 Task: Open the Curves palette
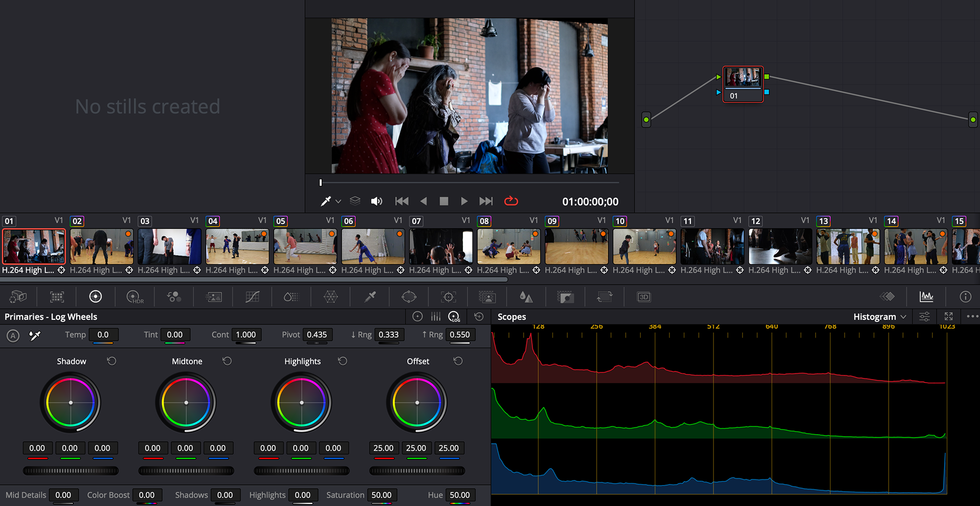point(252,297)
